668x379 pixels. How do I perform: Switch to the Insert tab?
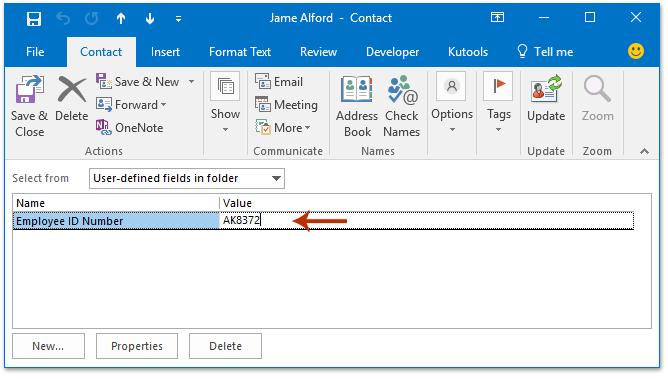pos(165,52)
